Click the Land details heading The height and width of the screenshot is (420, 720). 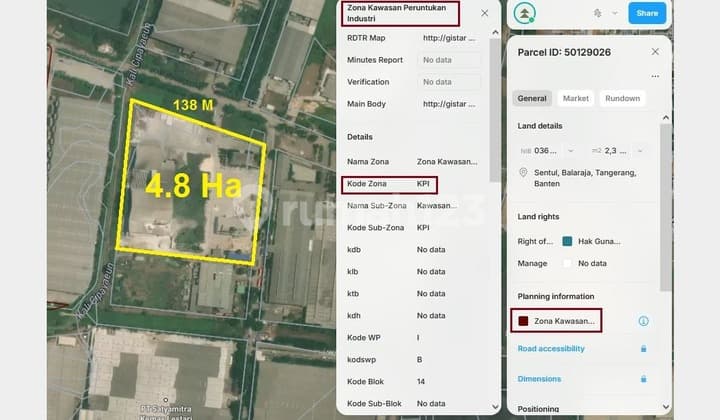point(540,126)
